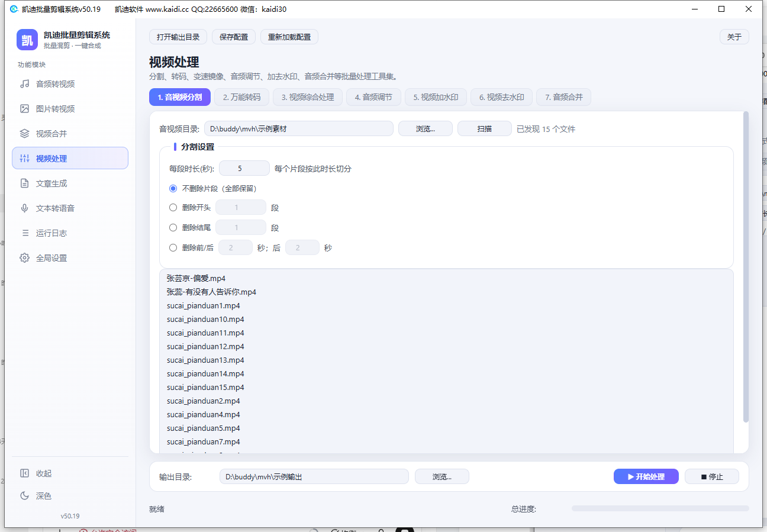Image resolution: width=767 pixels, height=532 pixels.
Task: Click the 打开输出目录 button
Action: [178, 37]
